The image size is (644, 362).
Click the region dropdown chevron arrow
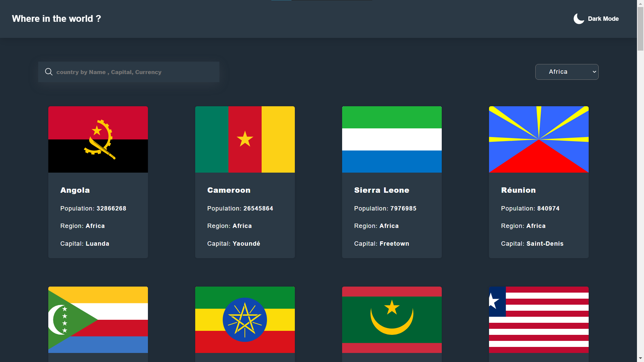(x=594, y=72)
